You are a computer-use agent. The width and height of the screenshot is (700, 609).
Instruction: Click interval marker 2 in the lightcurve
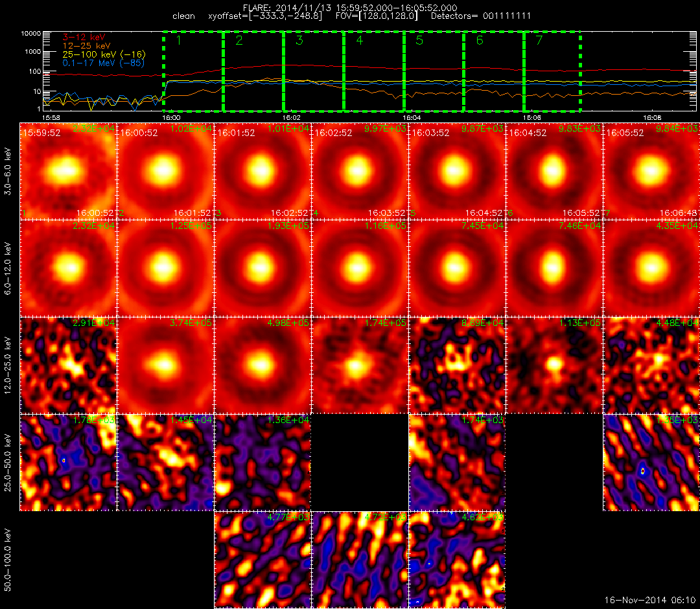(x=239, y=41)
